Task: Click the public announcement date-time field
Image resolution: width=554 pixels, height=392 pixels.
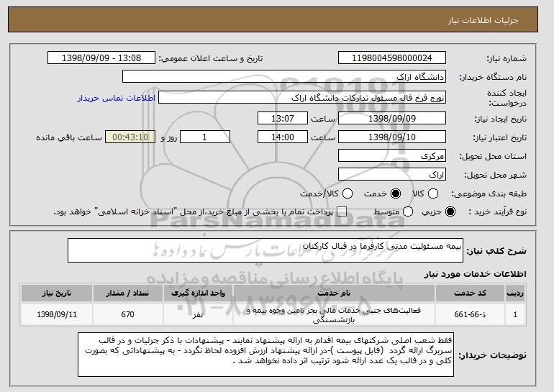Action: tap(101, 58)
